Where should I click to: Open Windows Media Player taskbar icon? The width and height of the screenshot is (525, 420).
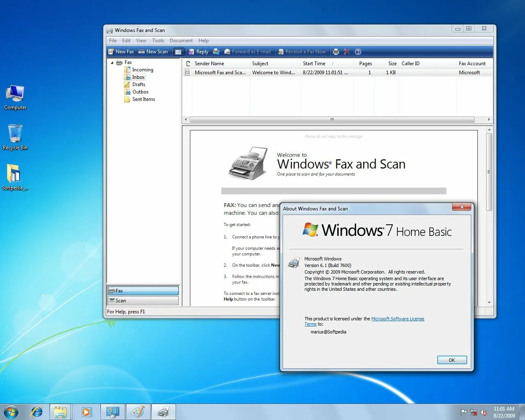tap(86, 412)
